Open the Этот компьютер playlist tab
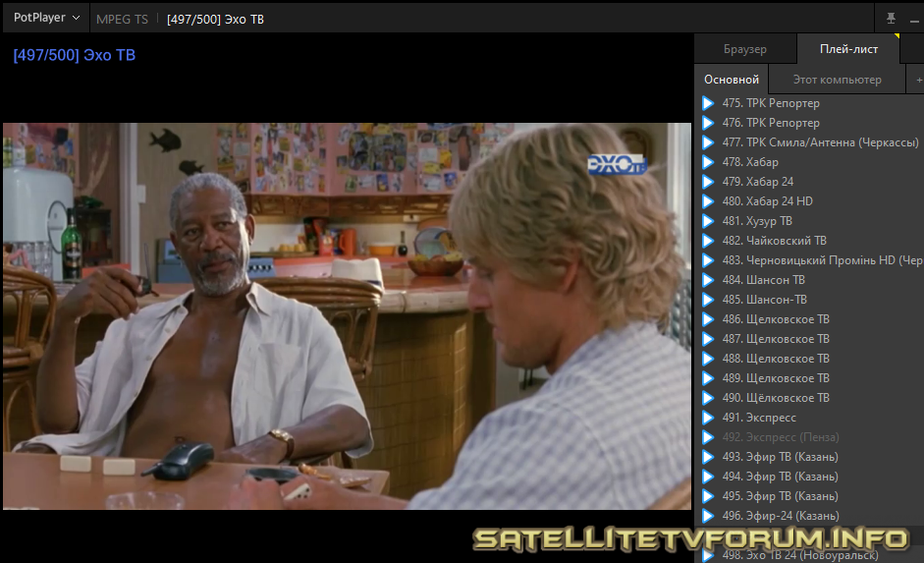The height and width of the screenshot is (563, 924). pyautogui.click(x=837, y=80)
